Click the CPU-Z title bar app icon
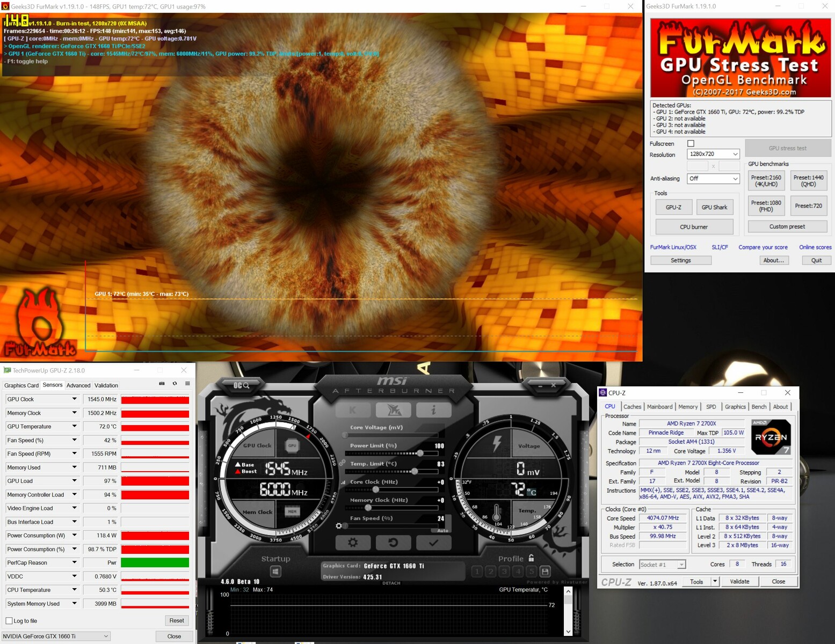Viewport: 835px width, 644px height. (603, 393)
